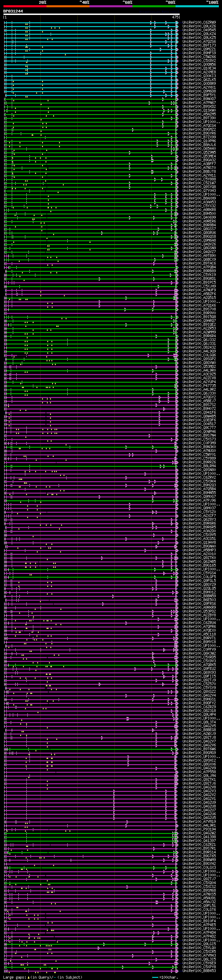Select hit label UniRef100_A7NUG0

[x=199, y=451]
